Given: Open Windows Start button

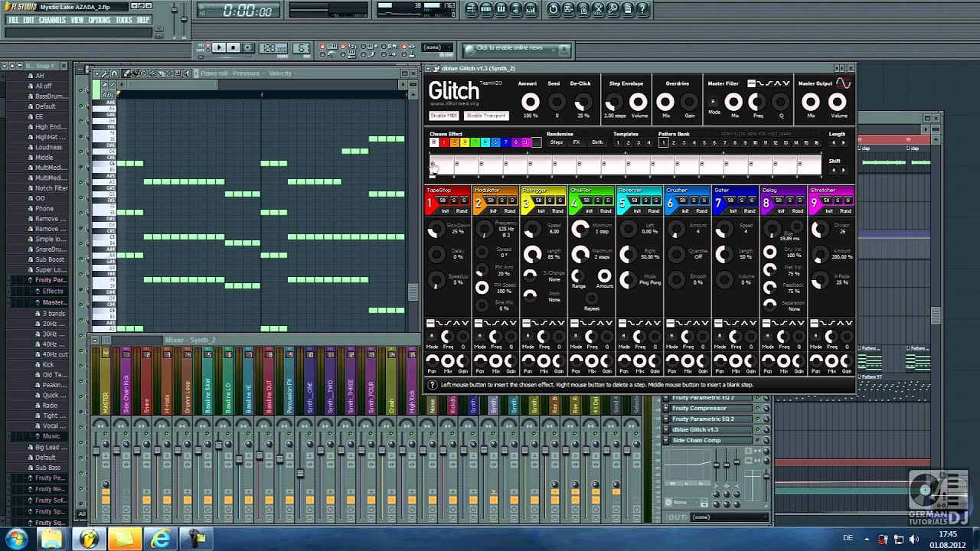Looking at the screenshot, I should (x=16, y=538).
